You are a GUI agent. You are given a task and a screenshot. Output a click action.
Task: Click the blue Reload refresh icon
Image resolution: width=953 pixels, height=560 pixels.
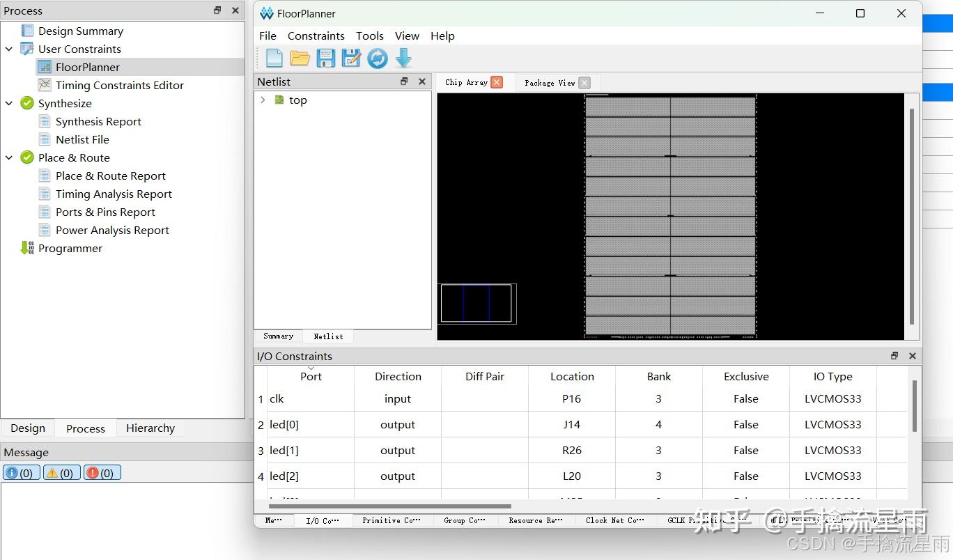pos(378,59)
